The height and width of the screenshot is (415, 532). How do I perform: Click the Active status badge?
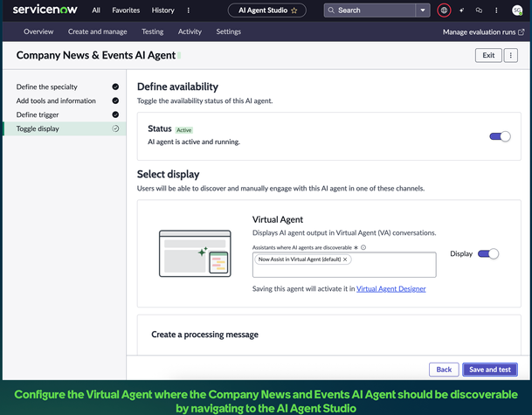pos(184,130)
